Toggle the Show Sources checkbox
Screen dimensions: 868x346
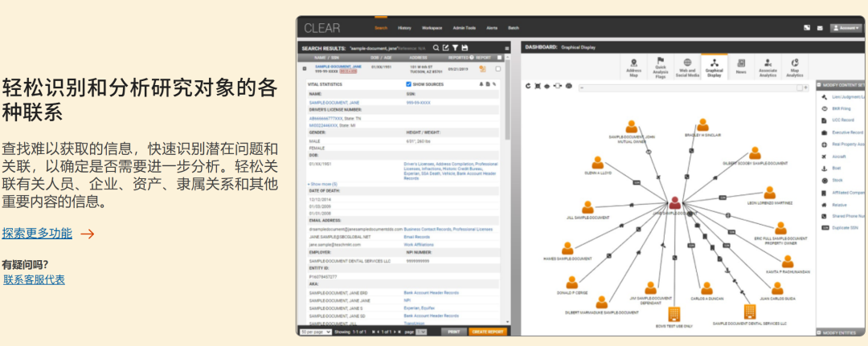(409, 83)
